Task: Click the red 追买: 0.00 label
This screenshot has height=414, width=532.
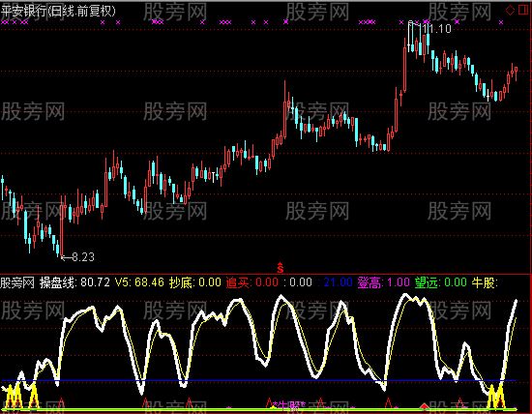Action: 252,282
